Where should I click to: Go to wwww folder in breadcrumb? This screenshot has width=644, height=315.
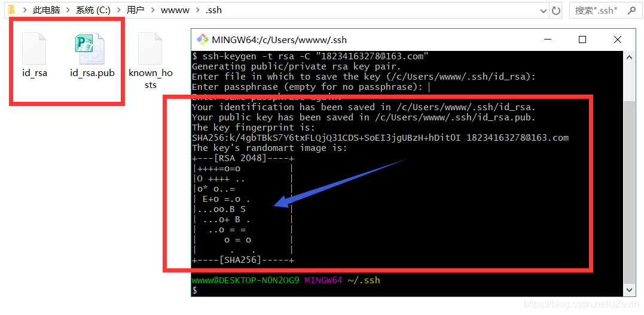175,10
